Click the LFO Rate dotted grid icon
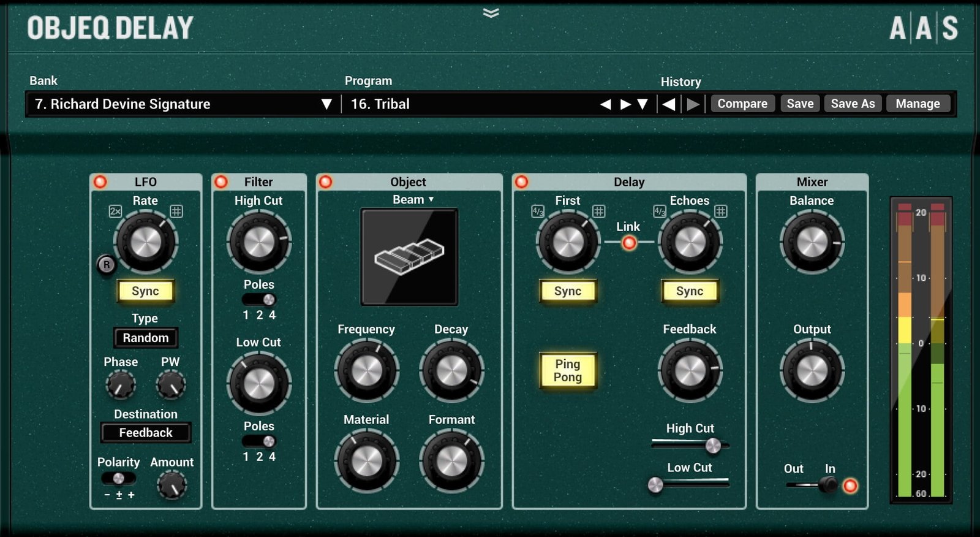This screenshot has height=537, width=980. 176,211
